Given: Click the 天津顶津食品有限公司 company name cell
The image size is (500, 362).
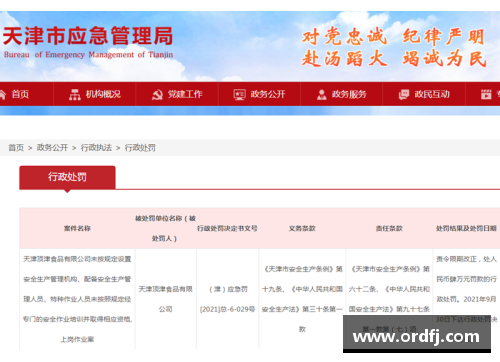Looking at the screenshot, I should click(x=165, y=299).
